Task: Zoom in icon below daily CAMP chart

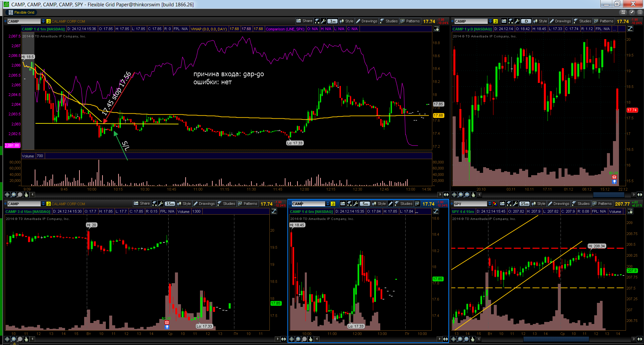Action: pyautogui.click(x=460, y=195)
